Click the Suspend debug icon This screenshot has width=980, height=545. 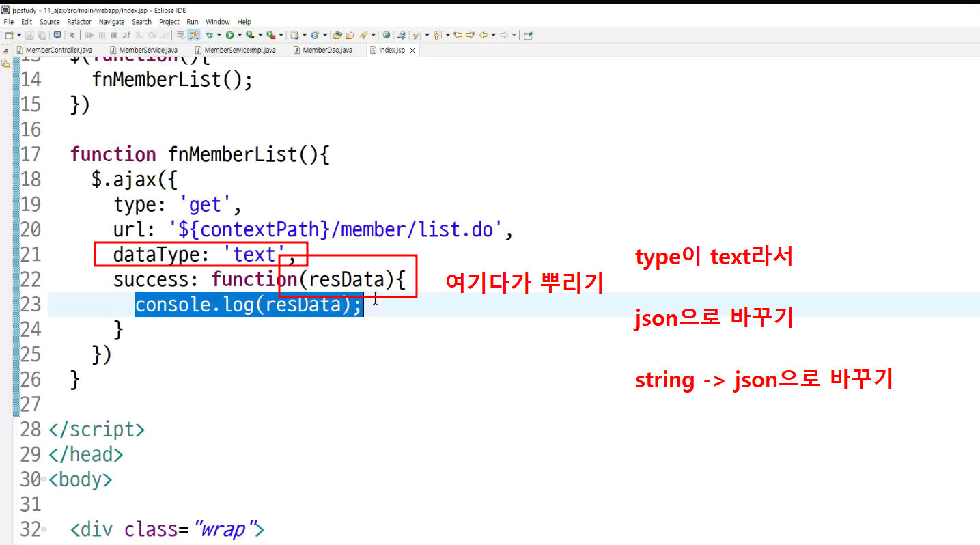pyautogui.click(x=102, y=36)
